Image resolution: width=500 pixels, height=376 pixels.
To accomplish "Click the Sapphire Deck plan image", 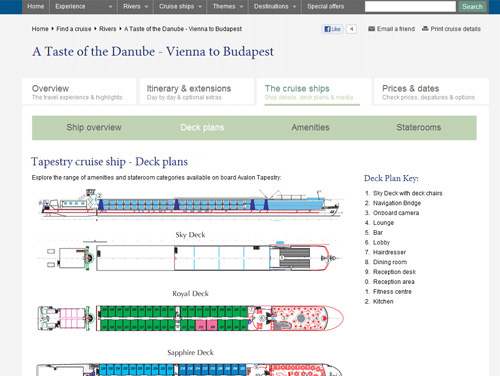I will point(189,369).
